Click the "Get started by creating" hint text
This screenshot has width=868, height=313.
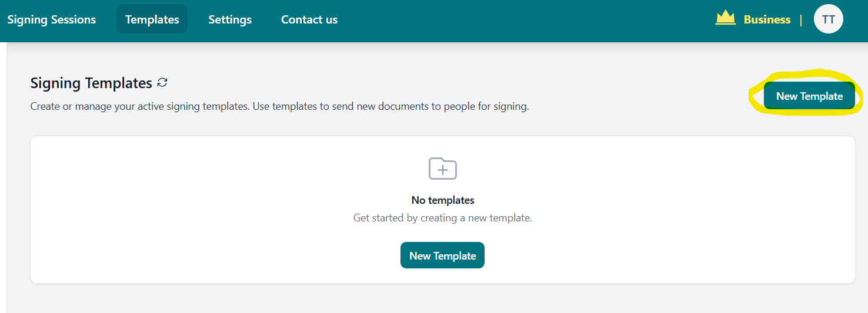(443, 218)
